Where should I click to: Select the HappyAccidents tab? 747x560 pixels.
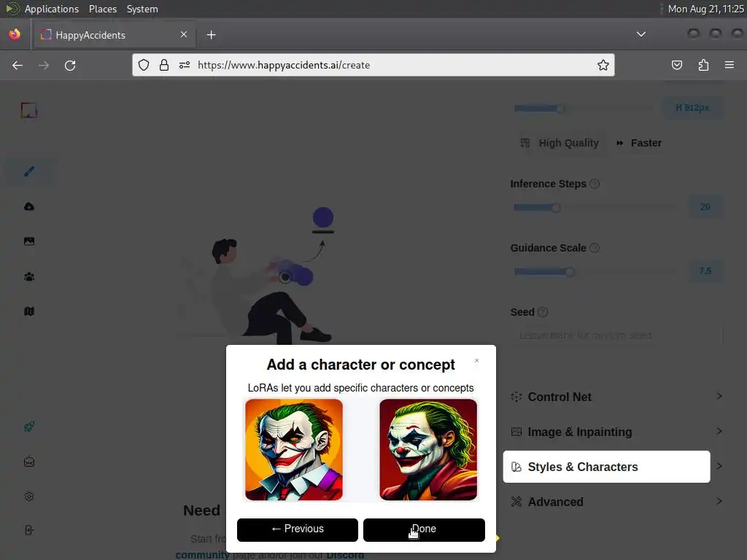tap(115, 35)
